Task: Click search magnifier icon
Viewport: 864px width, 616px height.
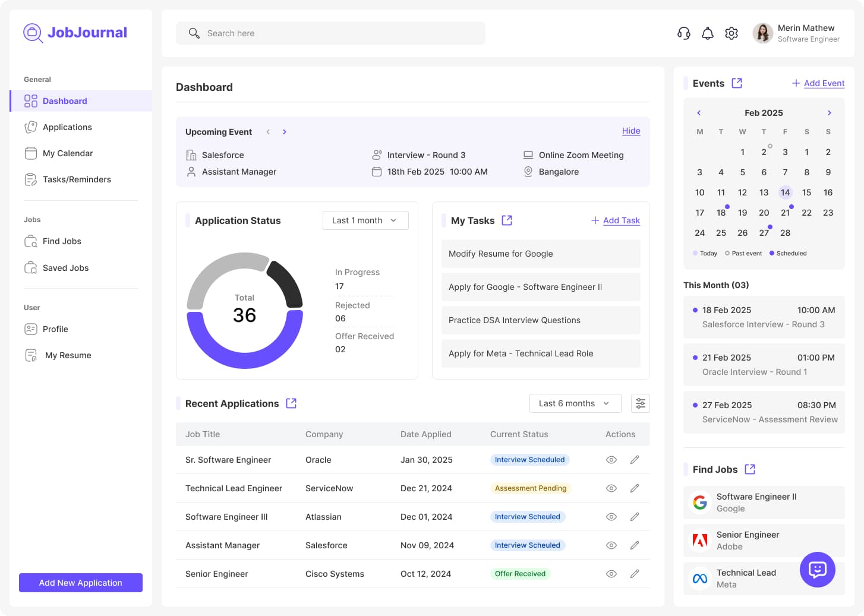Action: coord(194,33)
